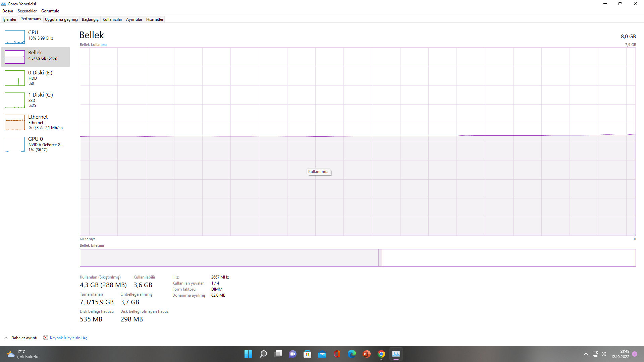Screen dimensions: 644x362
Task: Expand hidden system tray icons chevron
Action: [x=586, y=354]
